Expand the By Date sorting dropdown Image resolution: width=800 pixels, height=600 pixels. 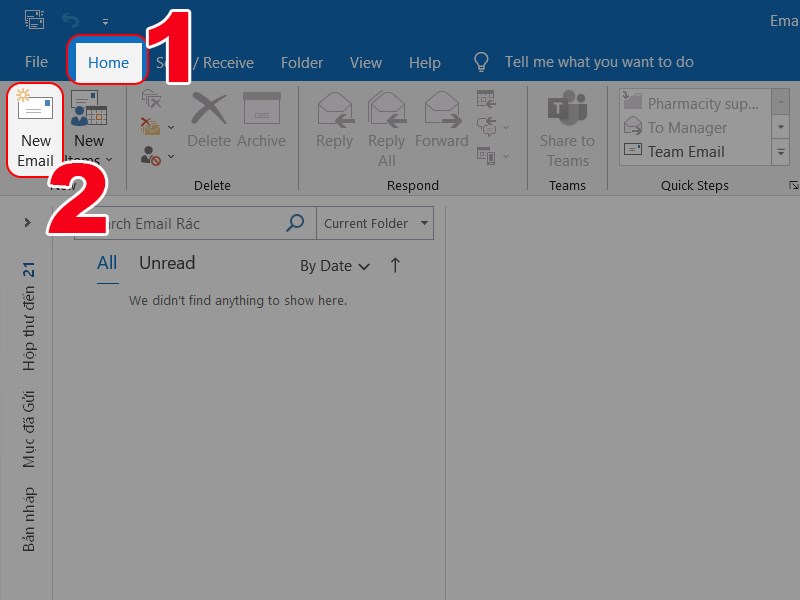tap(335, 266)
